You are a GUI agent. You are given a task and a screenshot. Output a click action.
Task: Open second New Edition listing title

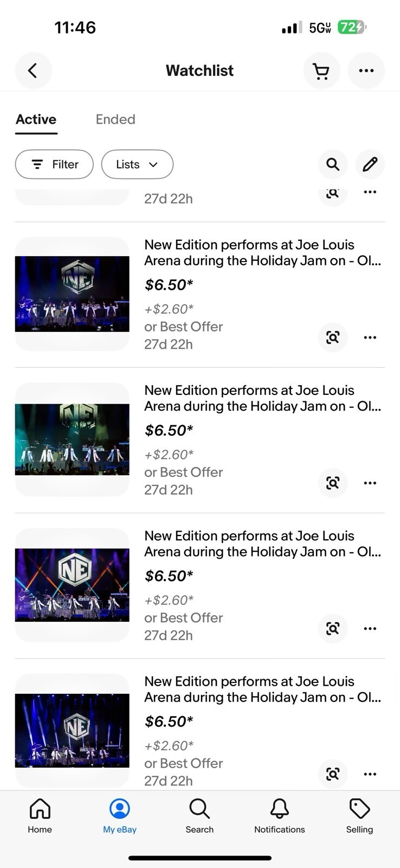click(263, 398)
